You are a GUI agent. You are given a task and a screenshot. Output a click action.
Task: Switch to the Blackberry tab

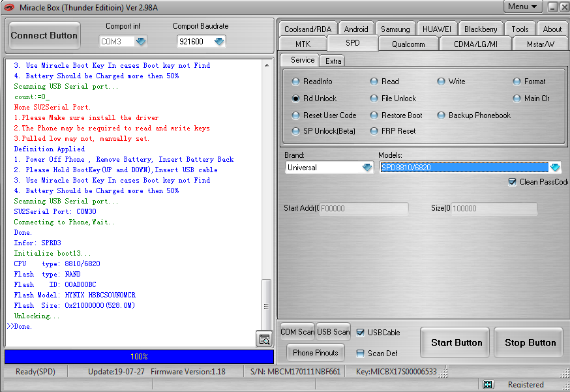(x=481, y=29)
